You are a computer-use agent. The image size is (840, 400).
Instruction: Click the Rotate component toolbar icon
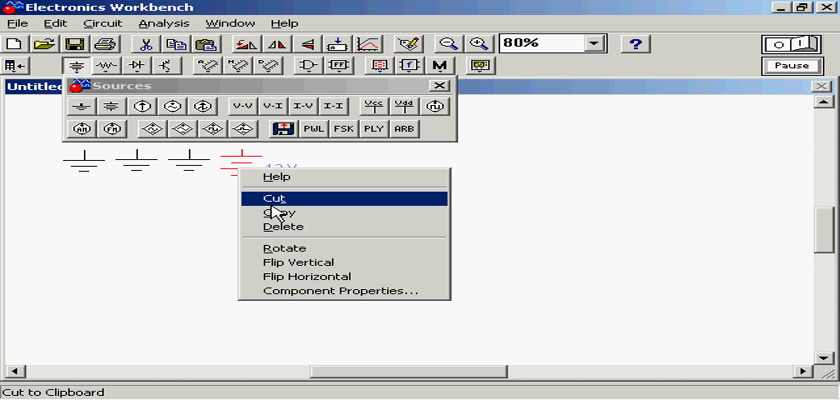pos(248,44)
